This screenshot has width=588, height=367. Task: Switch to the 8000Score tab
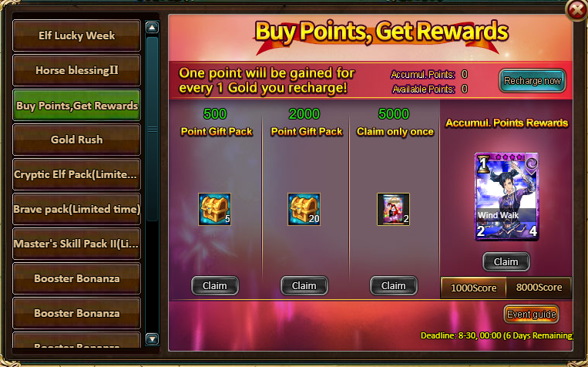539,288
